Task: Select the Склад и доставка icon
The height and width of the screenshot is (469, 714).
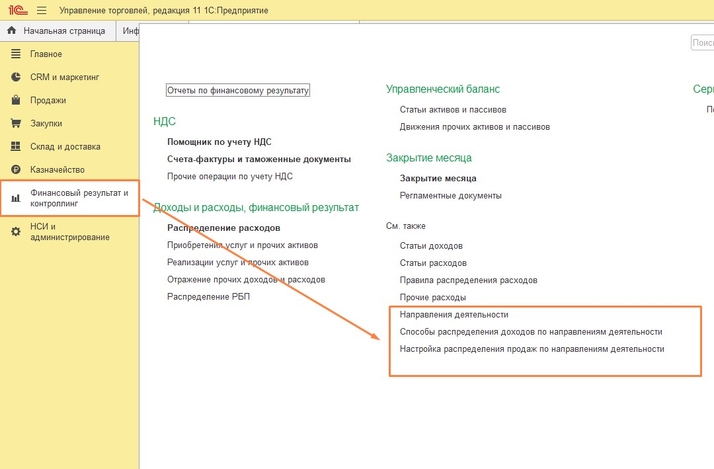Action: (x=15, y=146)
